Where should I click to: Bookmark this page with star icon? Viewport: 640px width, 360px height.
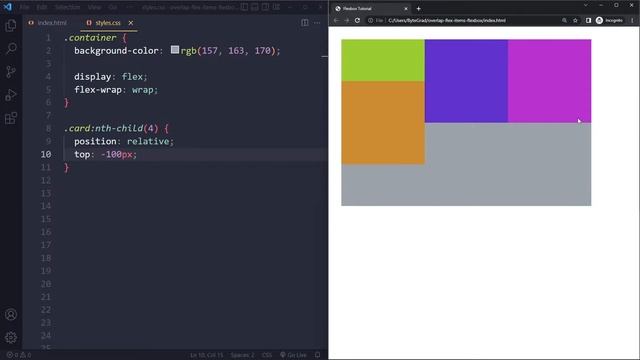[x=575, y=20]
